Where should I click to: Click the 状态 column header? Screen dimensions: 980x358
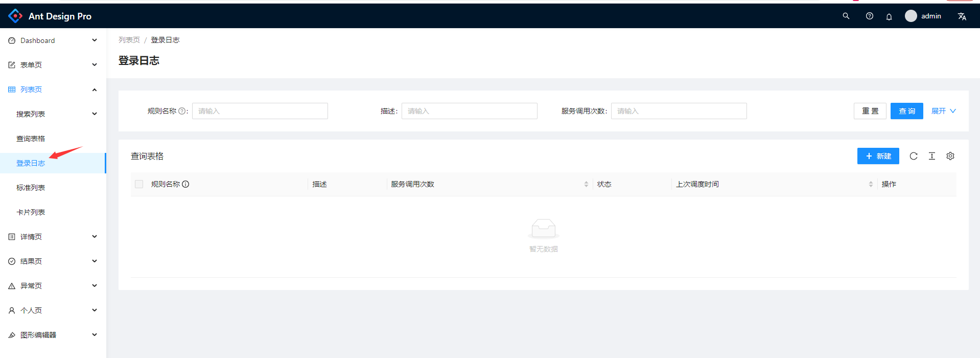(604, 184)
